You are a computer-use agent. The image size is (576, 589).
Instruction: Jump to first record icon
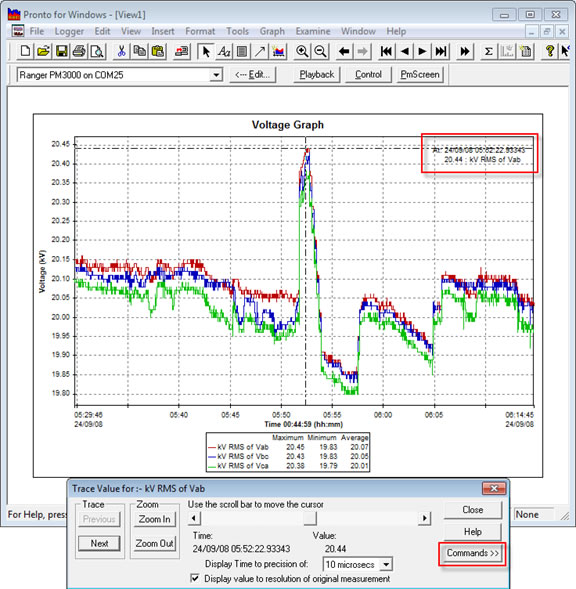[386, 51]
